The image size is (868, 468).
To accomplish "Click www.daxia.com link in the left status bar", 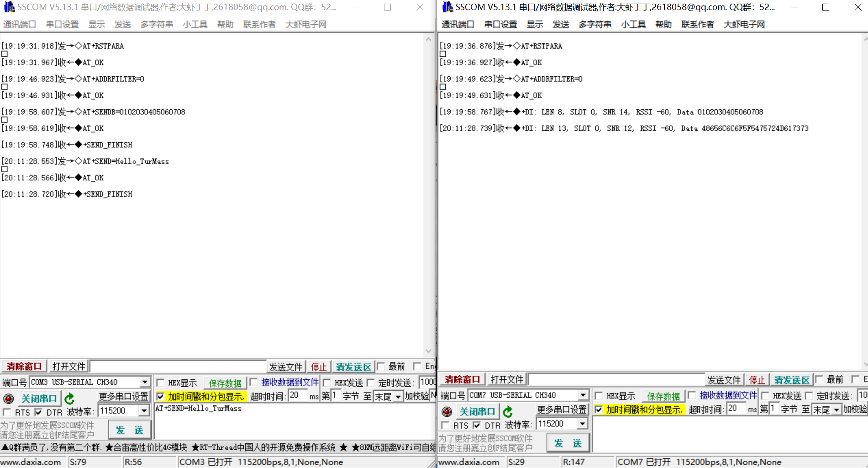I will 31,462.
